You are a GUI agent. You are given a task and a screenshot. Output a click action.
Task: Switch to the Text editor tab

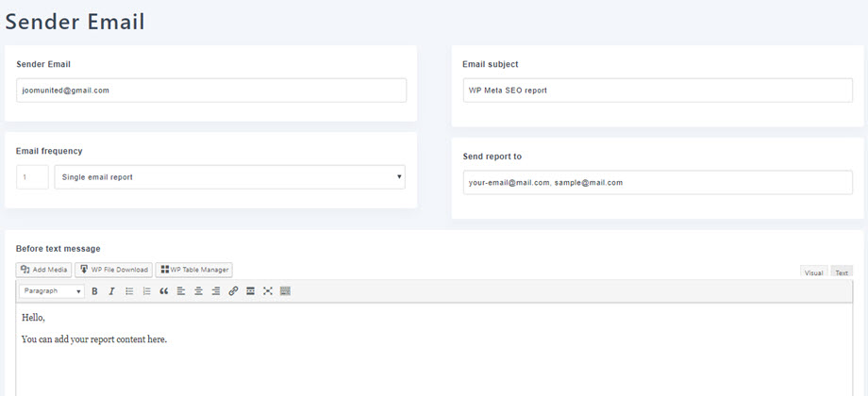click(841, 272)
